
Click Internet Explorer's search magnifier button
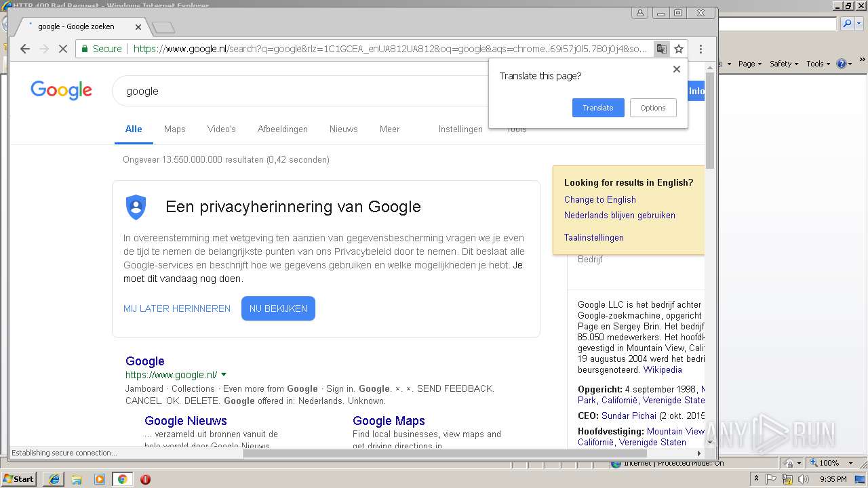point(847,24)
